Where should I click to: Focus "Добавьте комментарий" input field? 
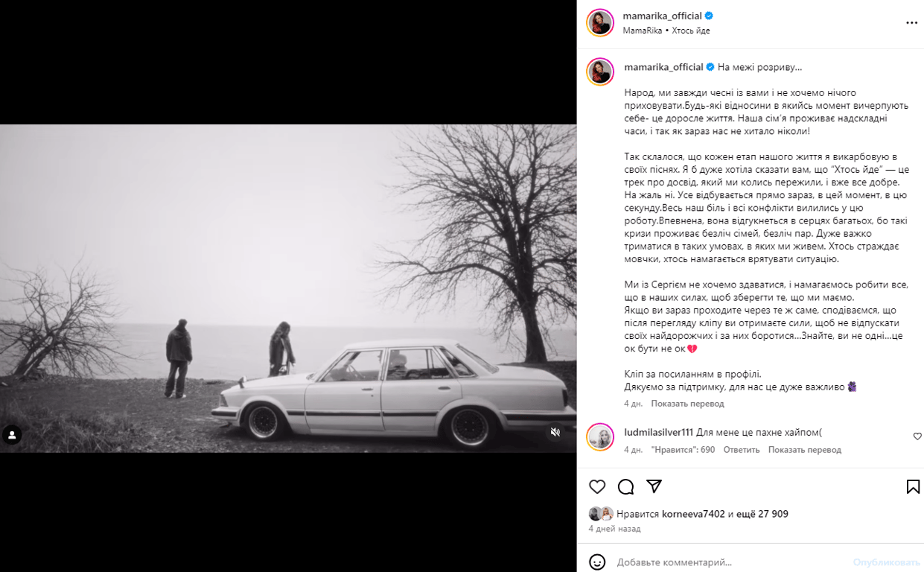[730, 562]
